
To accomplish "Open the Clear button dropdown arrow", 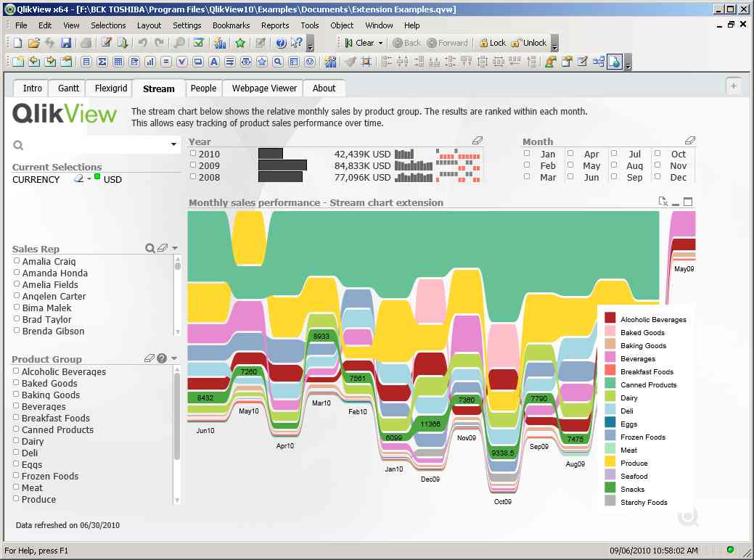I will pos(380,43).
